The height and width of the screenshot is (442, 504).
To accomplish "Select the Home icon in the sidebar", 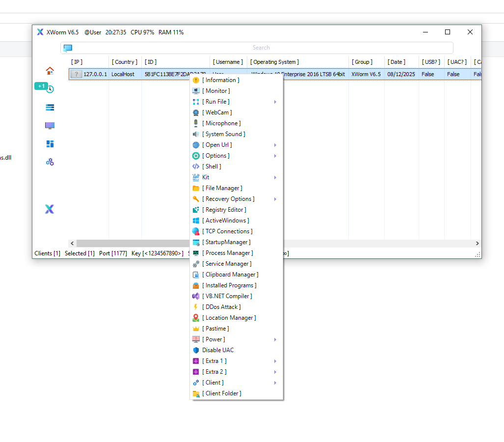I will 50,70.
